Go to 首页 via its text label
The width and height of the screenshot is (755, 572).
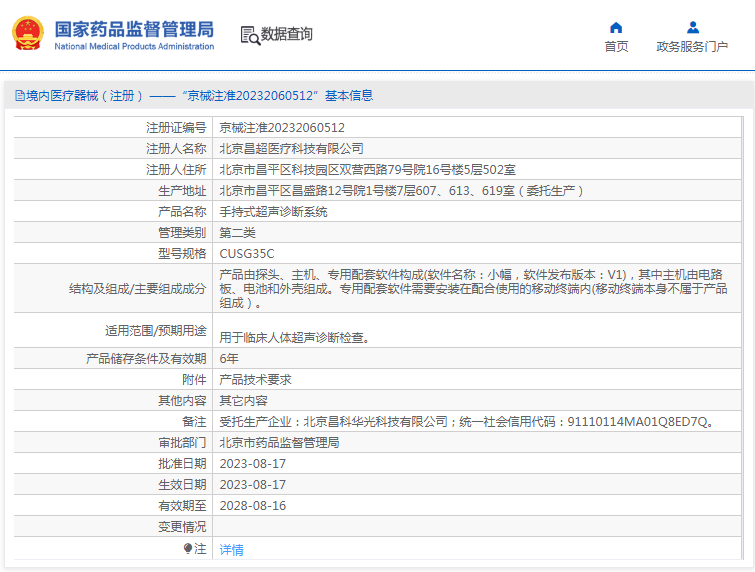pos(616,47)
